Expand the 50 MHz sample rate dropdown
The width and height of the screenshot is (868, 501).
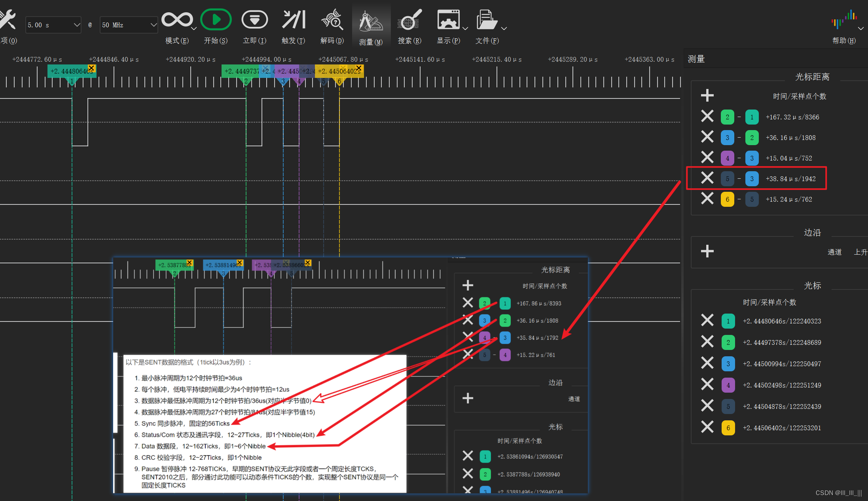click(153, 25)
